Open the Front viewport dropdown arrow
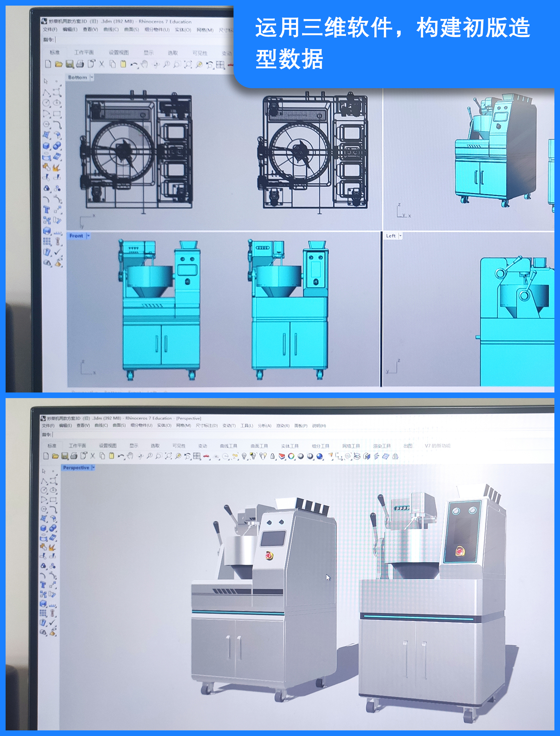 tap(88, 235)
